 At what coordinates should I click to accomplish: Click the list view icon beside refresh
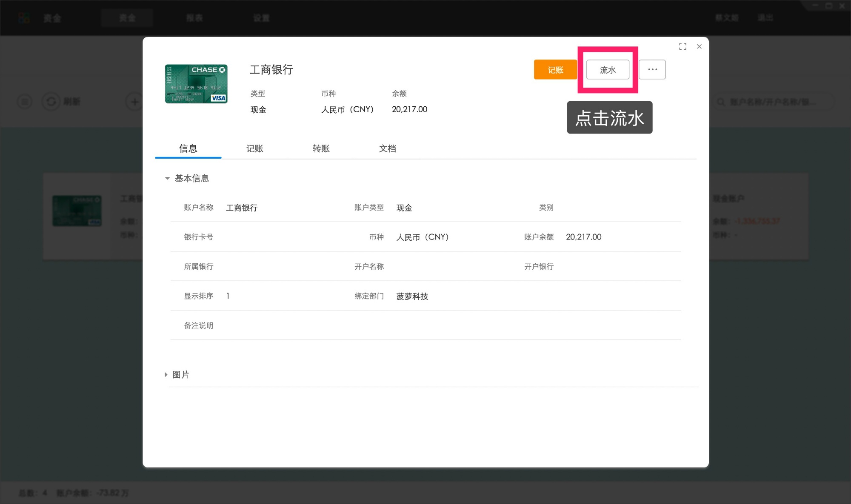click(x=24, y=102)
